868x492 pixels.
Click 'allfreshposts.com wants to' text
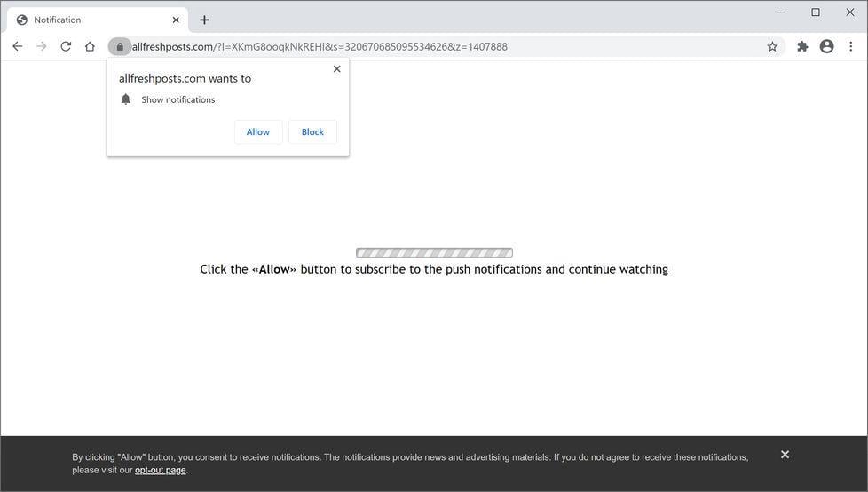185,79
